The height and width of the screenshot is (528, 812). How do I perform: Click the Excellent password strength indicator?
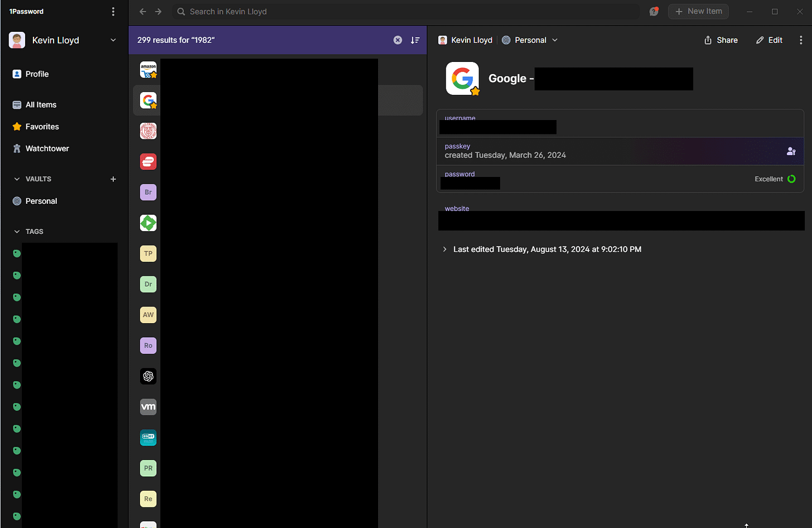775,179
